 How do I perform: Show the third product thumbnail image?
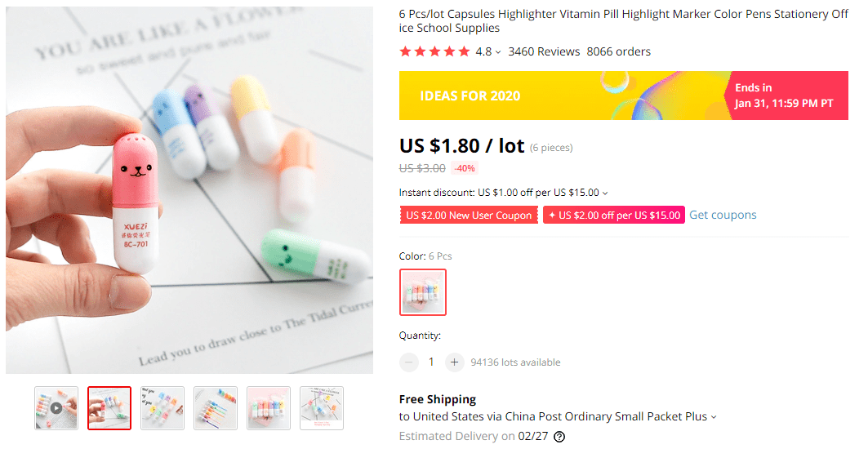162,407
